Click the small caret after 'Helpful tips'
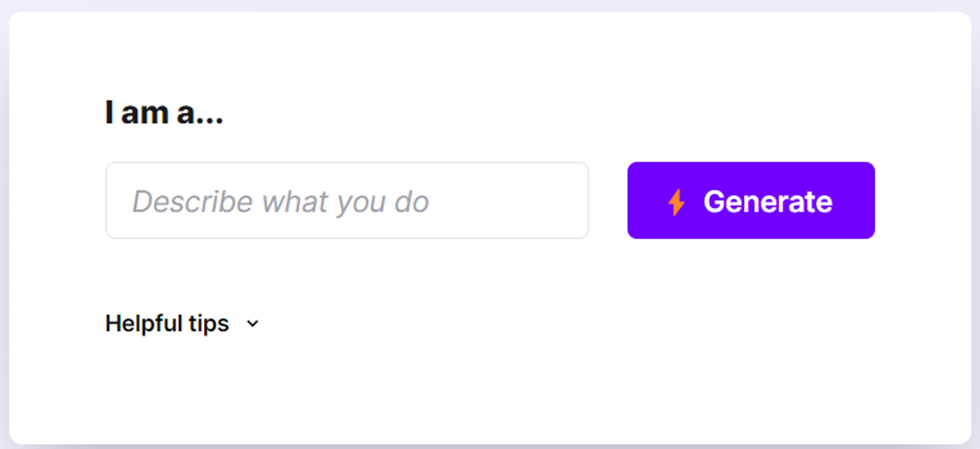The height and width of the screenshot is (449, 980). (252, 324)
